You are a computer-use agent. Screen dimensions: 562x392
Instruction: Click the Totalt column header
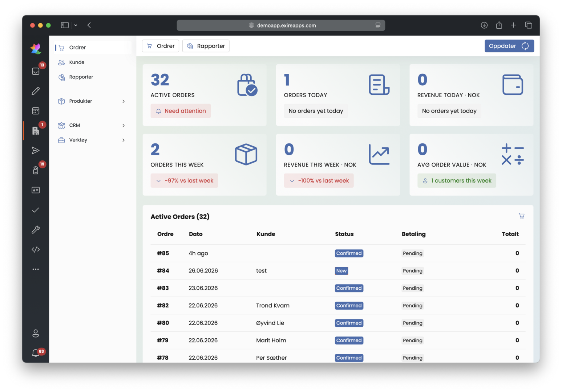point(510,234)
